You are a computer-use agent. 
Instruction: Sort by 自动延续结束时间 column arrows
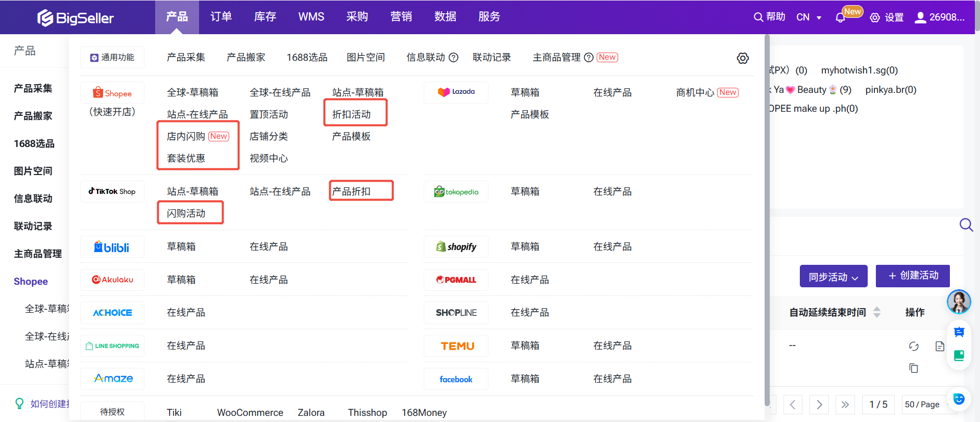[x=877, y=312]
